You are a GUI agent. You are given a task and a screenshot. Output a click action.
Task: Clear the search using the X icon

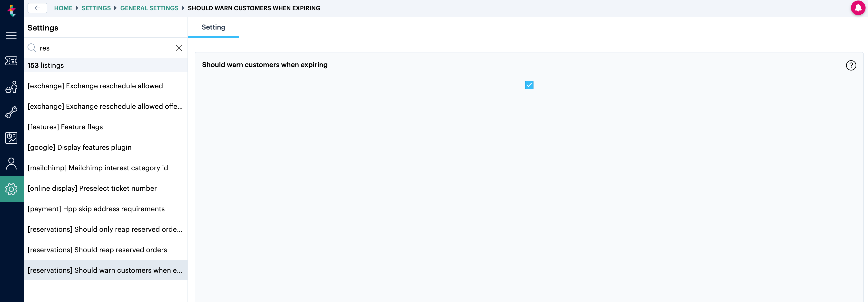(x=179, y=48)
